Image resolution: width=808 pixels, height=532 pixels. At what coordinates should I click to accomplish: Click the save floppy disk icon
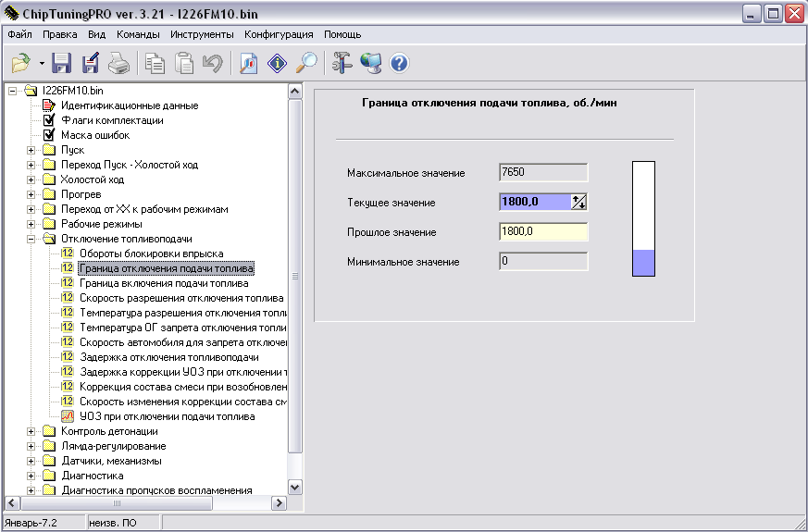tap(62, 63)
